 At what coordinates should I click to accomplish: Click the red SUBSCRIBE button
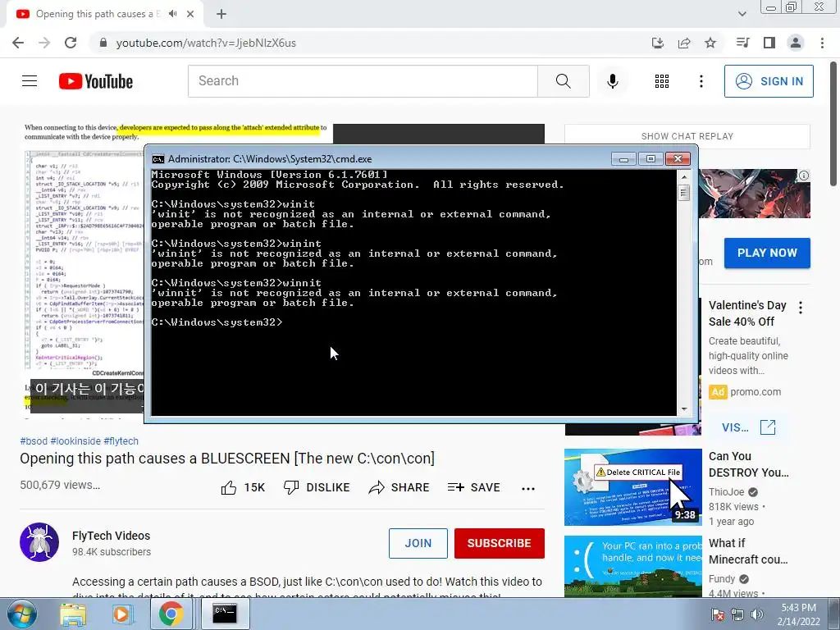[500, 543]
